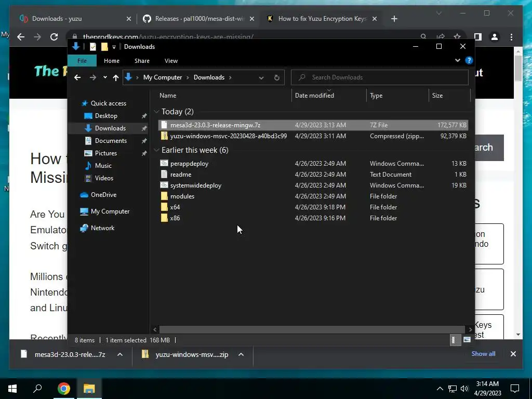
Task: Reload the page in Chrome
Action: point(54,37)
